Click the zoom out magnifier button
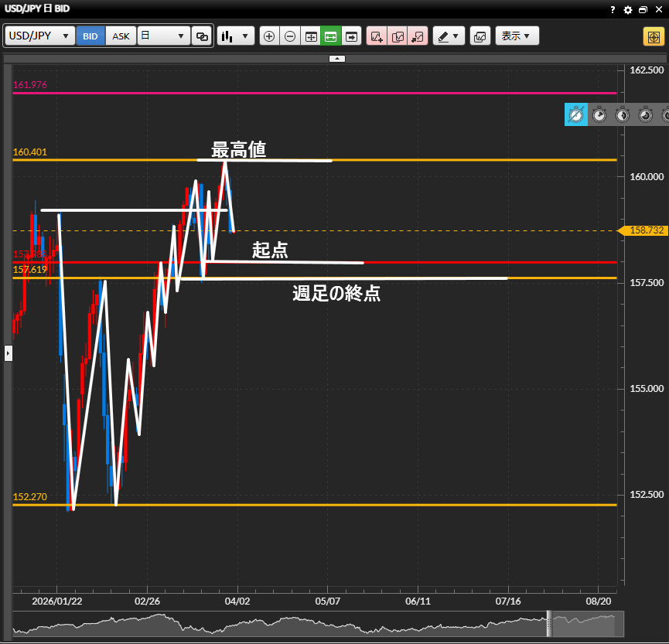 coord(290,36)
